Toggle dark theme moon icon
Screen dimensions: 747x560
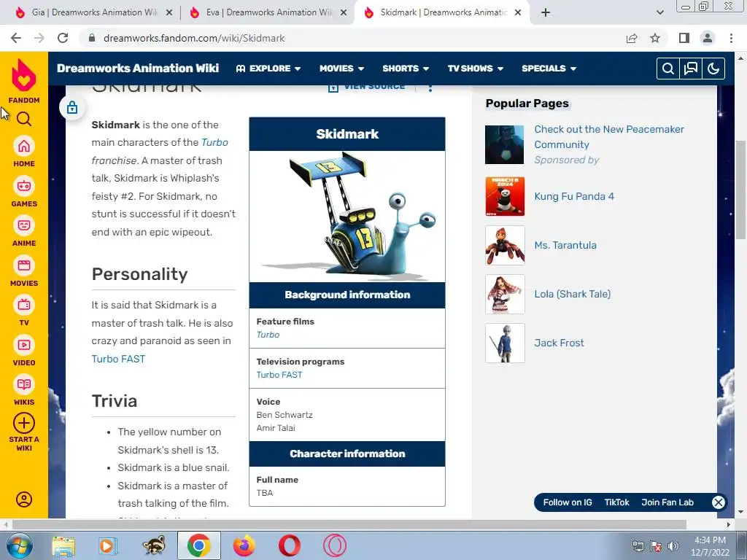pos(713,69)
